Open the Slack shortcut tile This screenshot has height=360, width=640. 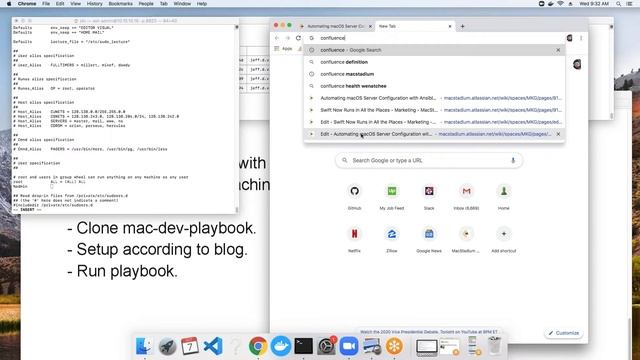point(429,196)
